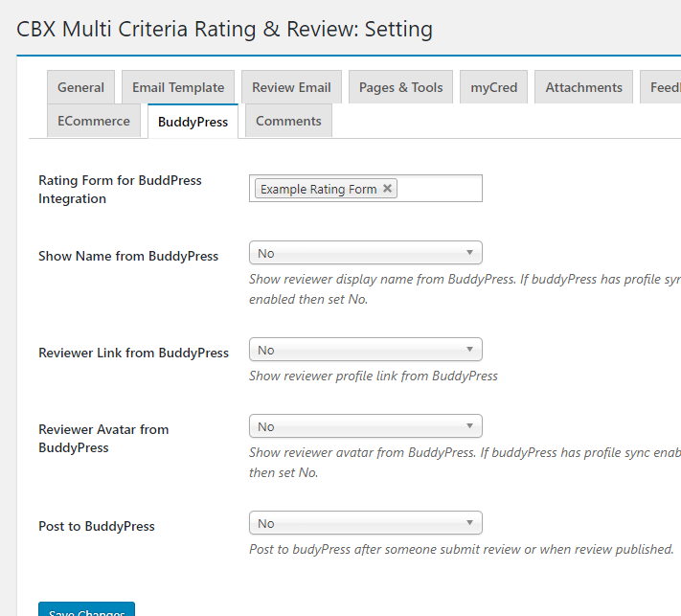Click the 'Show reviewer profile link from BuddyPress' description

(374, 376)
